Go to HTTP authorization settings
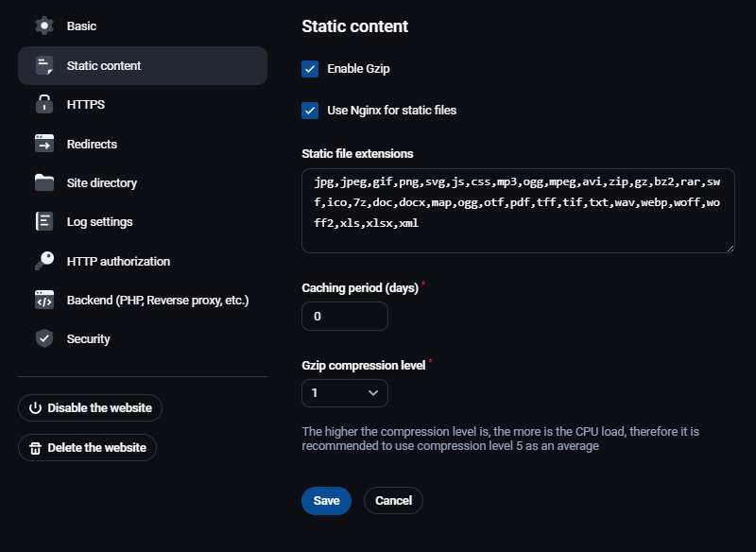 point(118,261)
